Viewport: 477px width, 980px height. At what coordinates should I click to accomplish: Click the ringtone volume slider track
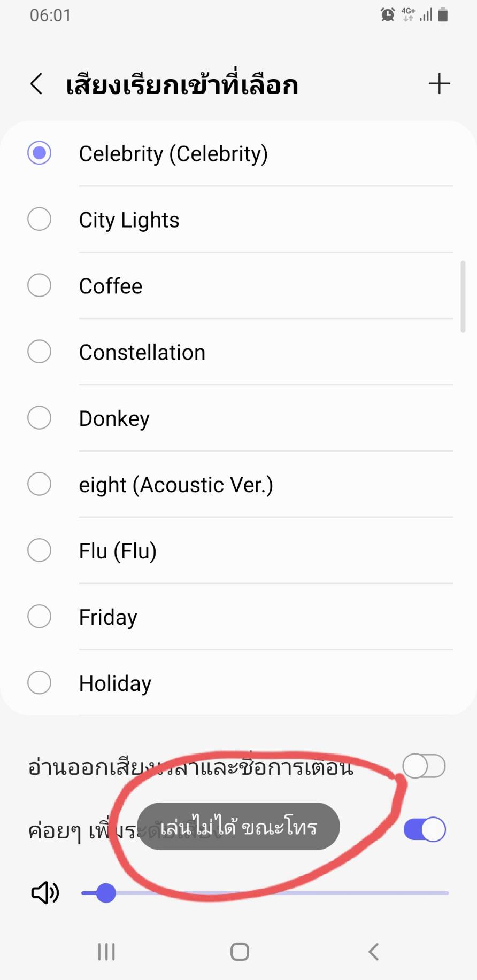click(265, 893)
